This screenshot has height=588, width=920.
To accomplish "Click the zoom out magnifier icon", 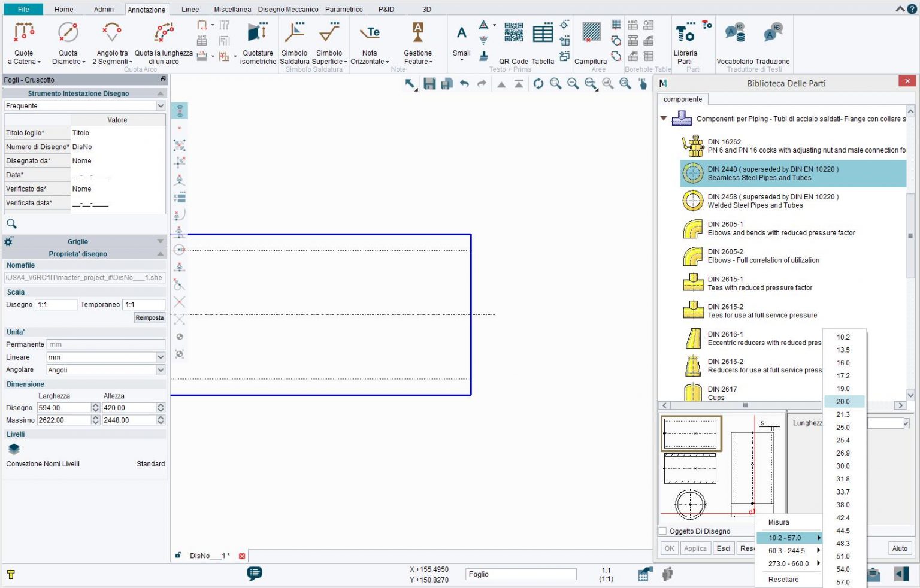I will (x=573, y=84).
